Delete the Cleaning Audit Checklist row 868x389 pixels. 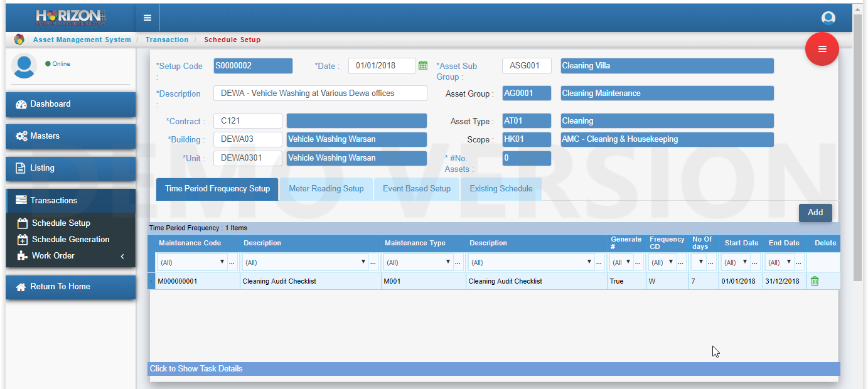point(815,281)
